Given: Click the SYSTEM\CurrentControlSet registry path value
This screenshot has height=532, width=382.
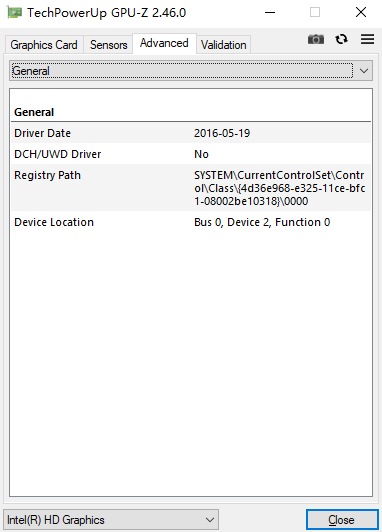Looking at the screenshot, I should pyautogui.click(x=280, y=188).
